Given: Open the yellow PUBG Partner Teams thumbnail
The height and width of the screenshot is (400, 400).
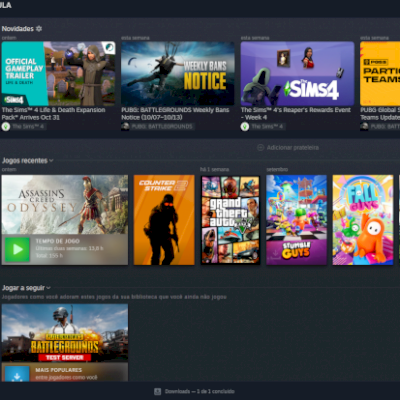Looking at the screenshot, I should pyautogui.click(x=380, y=74).
